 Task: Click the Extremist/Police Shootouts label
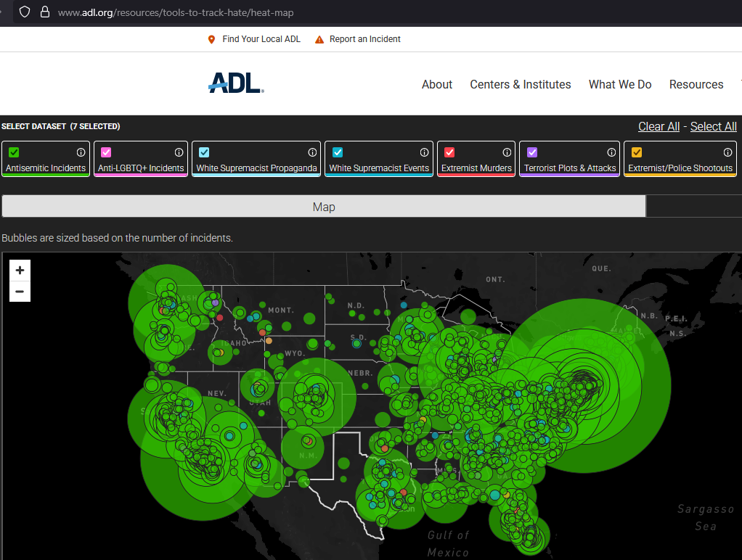click(680, 168)
